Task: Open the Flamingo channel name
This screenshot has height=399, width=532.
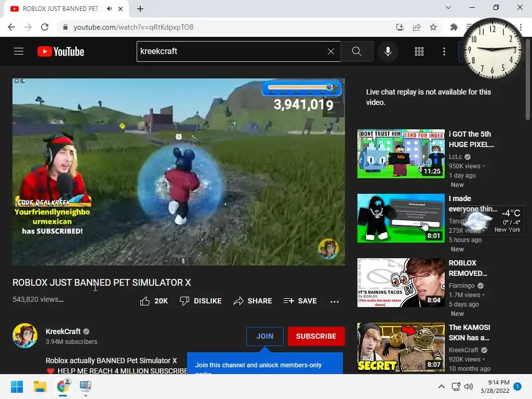Action: [x=461, y=286]
